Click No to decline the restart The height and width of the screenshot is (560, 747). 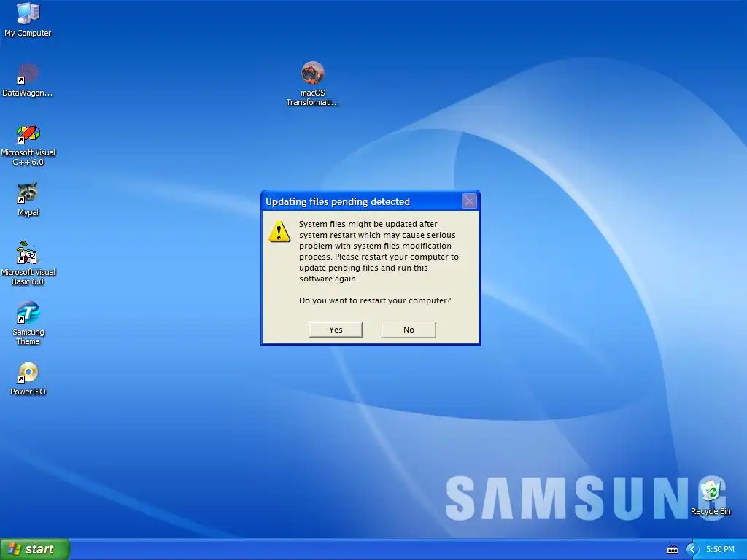coord(409,330)
